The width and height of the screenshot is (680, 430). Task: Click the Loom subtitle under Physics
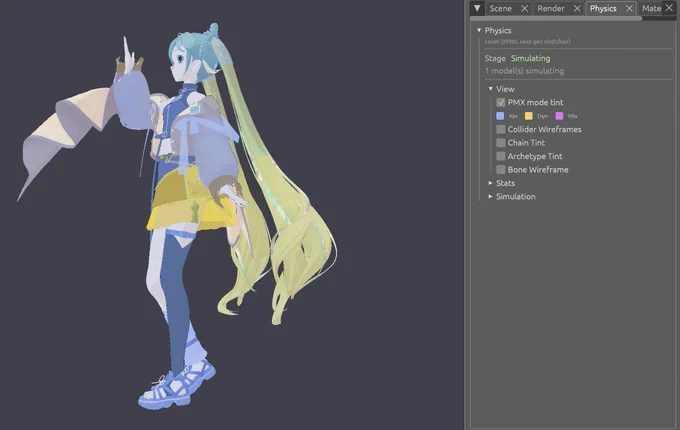(527, 42)
